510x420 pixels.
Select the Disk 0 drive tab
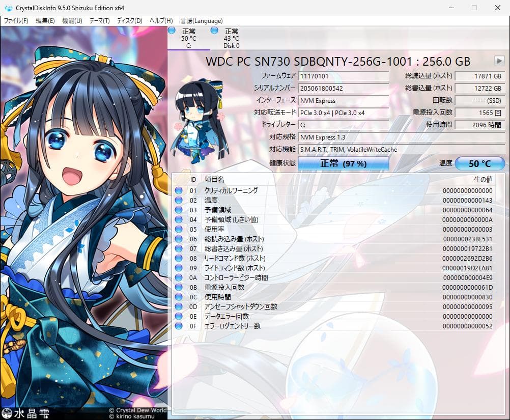click(232, 38)
